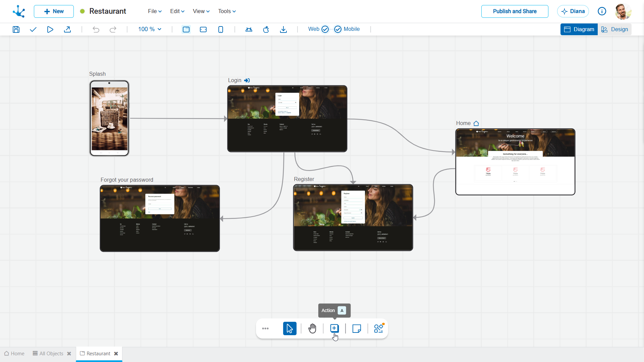The image size is (644, 362).
Task: Click the Download icon in toolbar
Action: [283, 29]
